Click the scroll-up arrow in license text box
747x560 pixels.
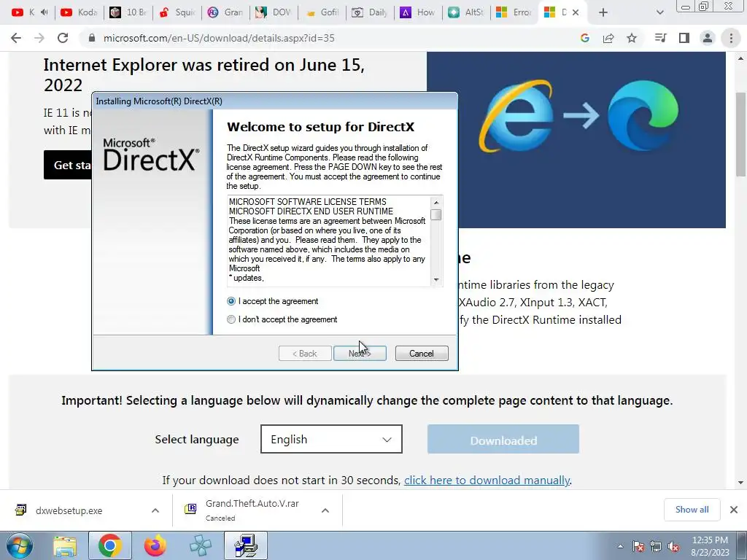tap(436, 203)
